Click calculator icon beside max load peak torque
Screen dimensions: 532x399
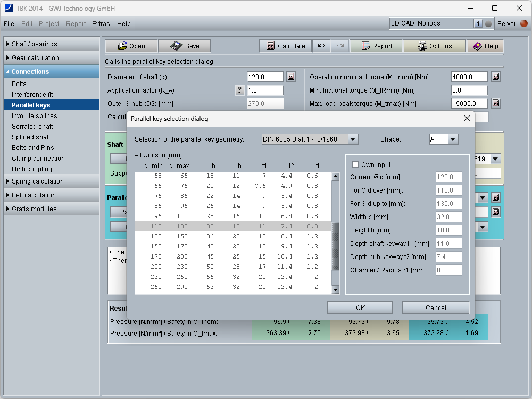point(495,103)
